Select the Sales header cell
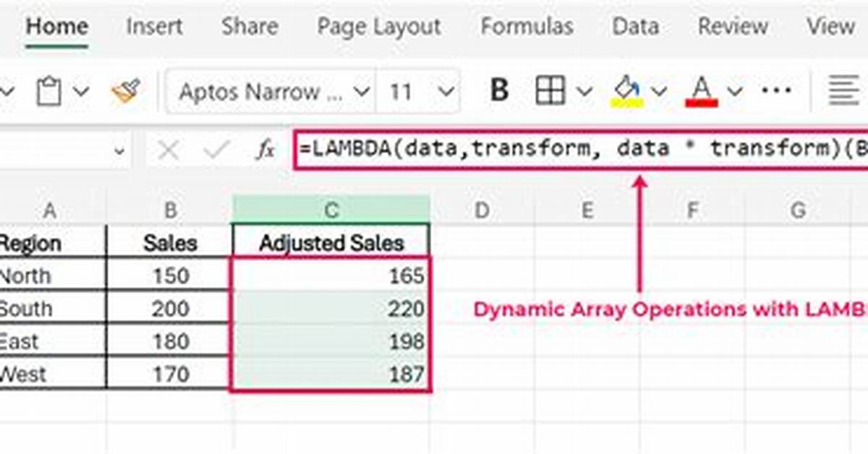The height and width of the screenshot is (454, 868). click(x=170, y=242)
